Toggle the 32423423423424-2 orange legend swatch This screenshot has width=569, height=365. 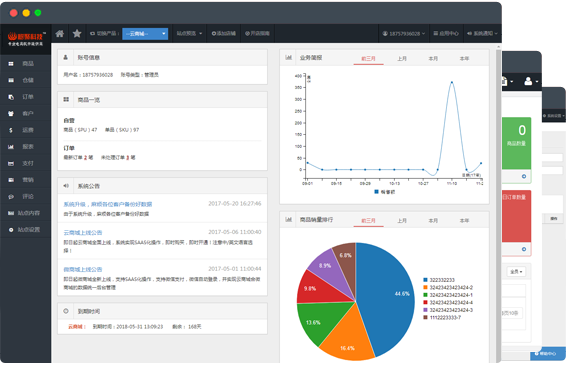click(x=425, y=288)
